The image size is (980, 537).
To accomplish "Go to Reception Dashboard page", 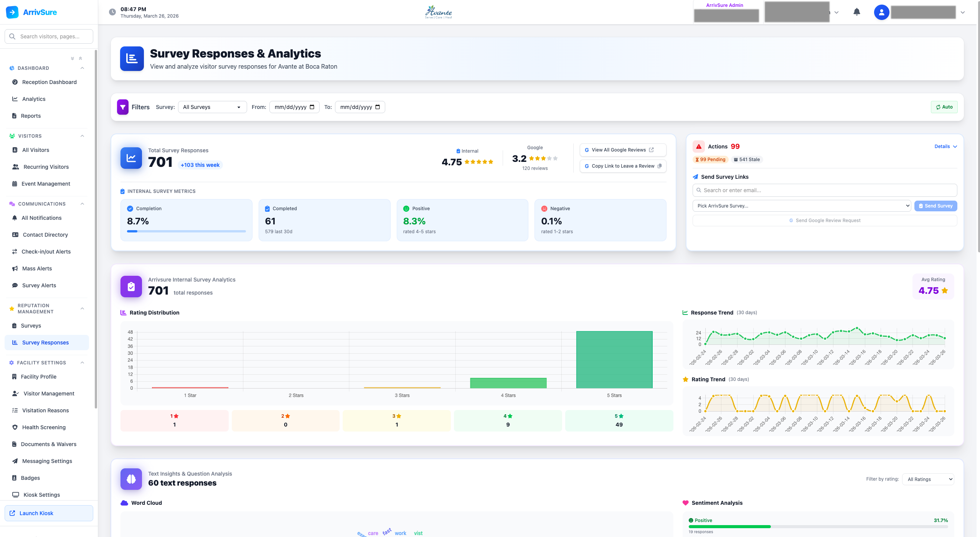I will tap(49, 82).
